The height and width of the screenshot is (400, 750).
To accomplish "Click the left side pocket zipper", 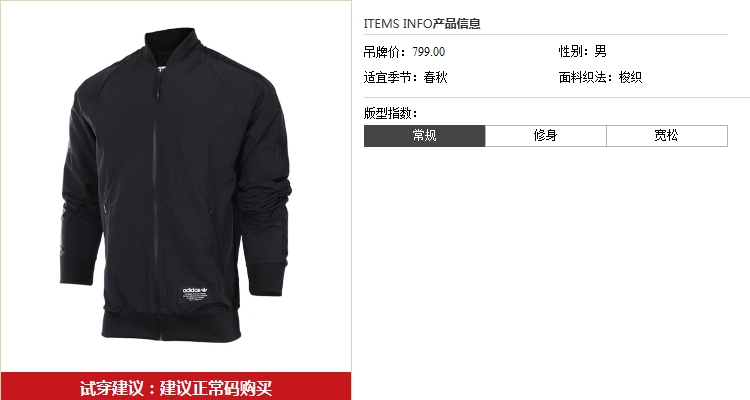I will click(x=105, y=207).
